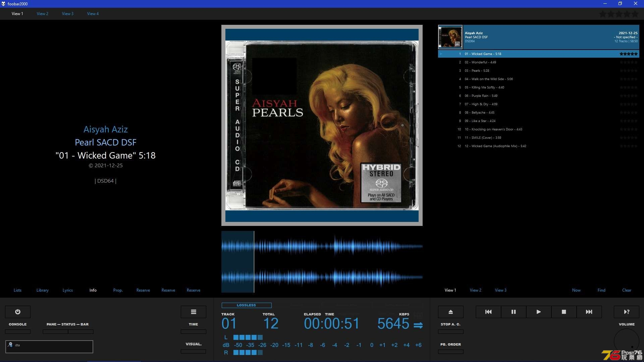Rate the track with top-right stars
Viewport: 644px width, 362px height.
619,14
